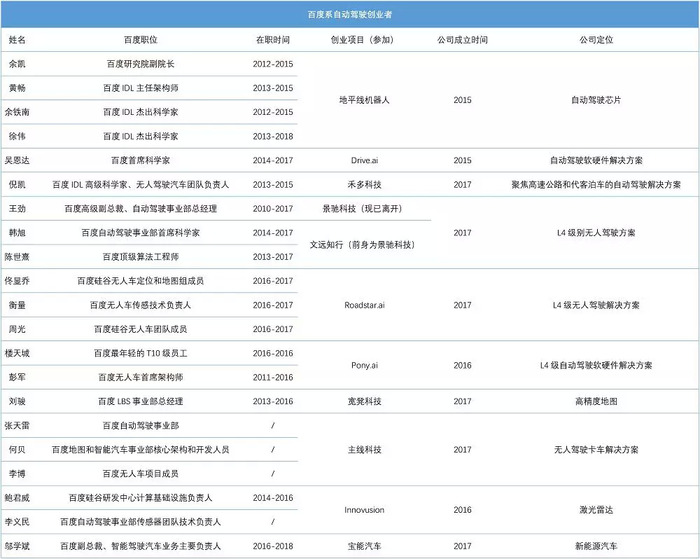This screenshot has width=700, height=559.
Task: Click position '百度自动驾驶事业部首席科学家'
Action: [x=141, y=233]
